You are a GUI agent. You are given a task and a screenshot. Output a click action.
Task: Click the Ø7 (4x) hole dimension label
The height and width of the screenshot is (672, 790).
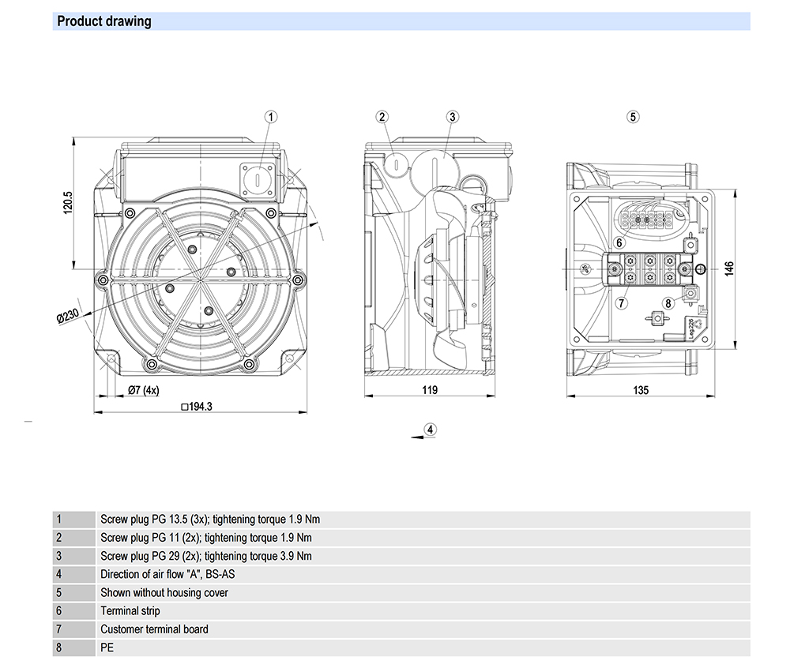click(x=143, y=390)
